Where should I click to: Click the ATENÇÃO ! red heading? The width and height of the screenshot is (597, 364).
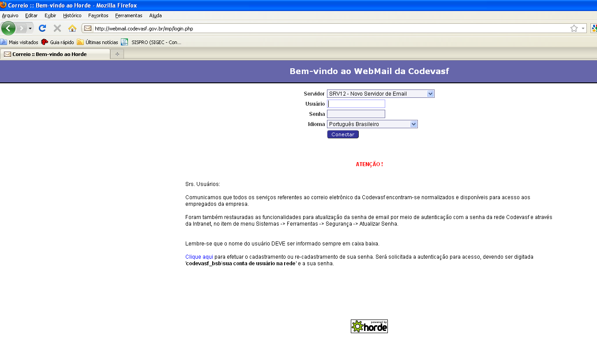369,164
